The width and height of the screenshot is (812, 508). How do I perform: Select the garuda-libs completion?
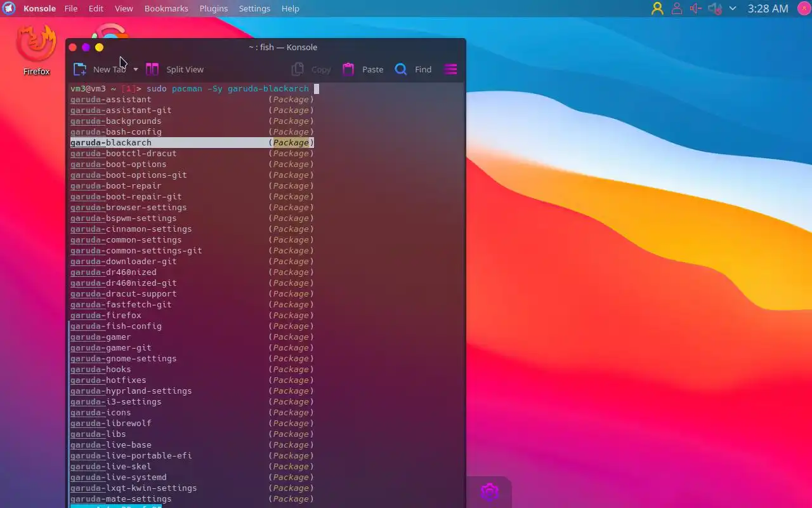coord(192,434)
